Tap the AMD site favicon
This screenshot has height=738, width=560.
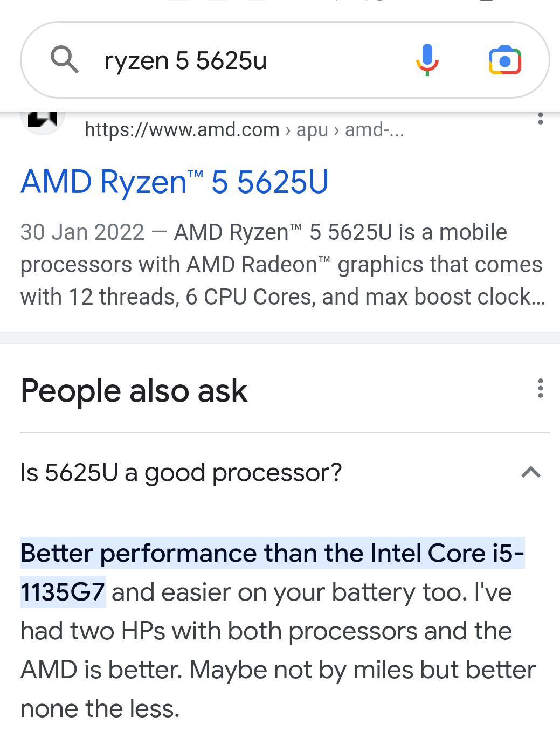(43, 119)
